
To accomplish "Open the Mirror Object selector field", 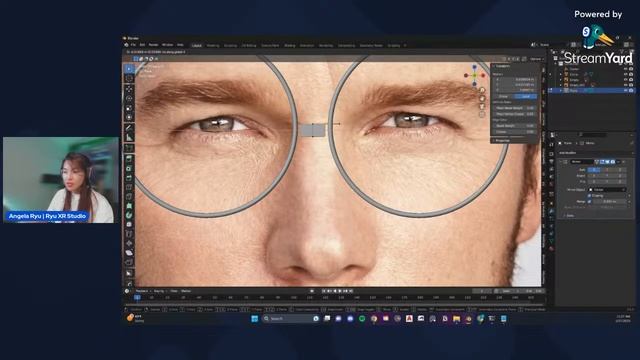I will pos(607,190).
